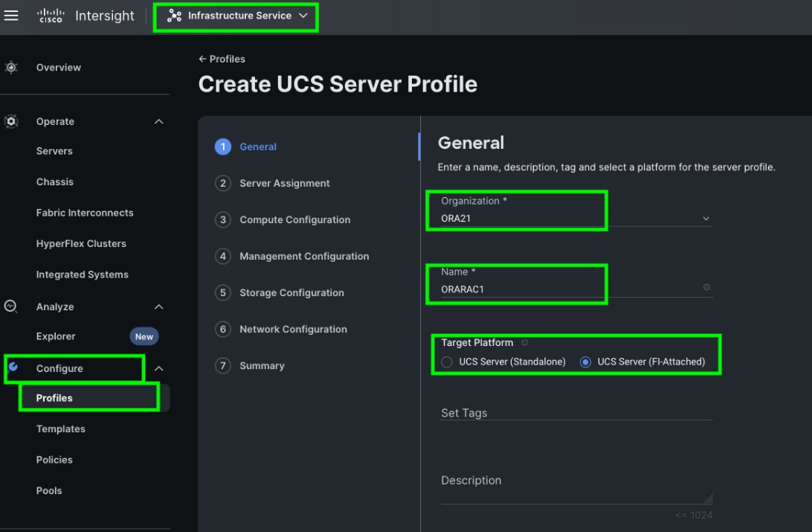Click the Name field info icon
Image resolution: width=812 pixels, height=532 pixels.
point(706,287)
